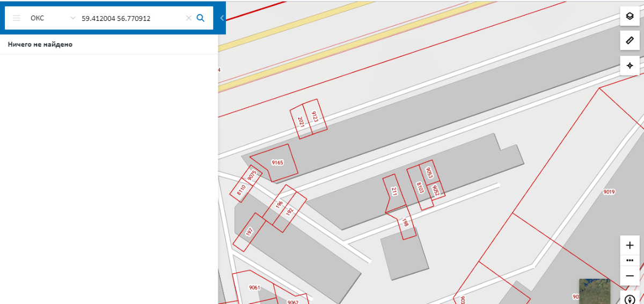Select parcel 9061 on the map

pos(254,288)
